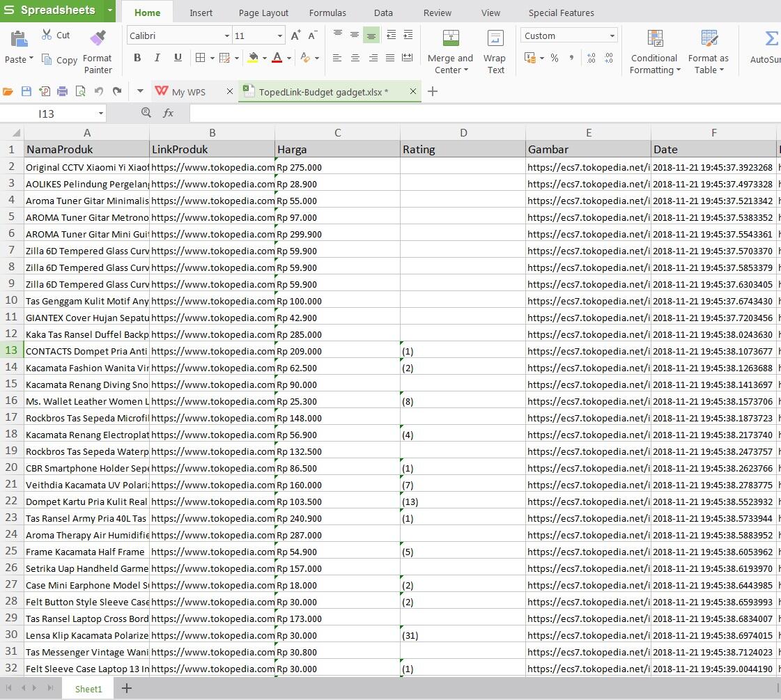Image resolution: width=781 pixels, height=700 pixels.
Task: Add a new sheet with plus button
Action: [127, 688]
